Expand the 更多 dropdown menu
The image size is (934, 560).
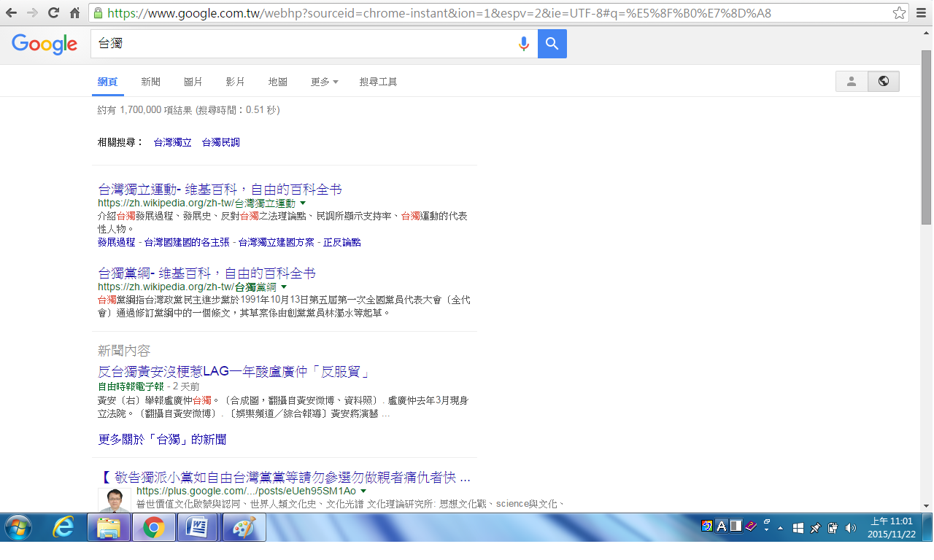(x=324, y=82)
